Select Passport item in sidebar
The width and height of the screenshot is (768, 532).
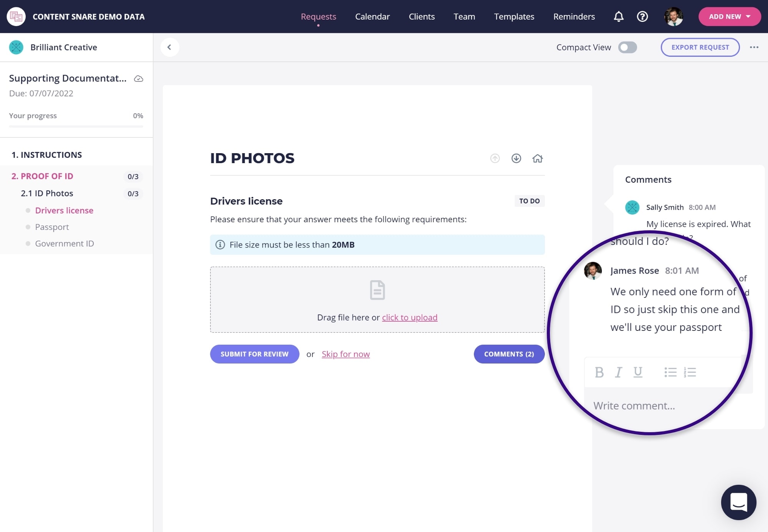point(52,227)
